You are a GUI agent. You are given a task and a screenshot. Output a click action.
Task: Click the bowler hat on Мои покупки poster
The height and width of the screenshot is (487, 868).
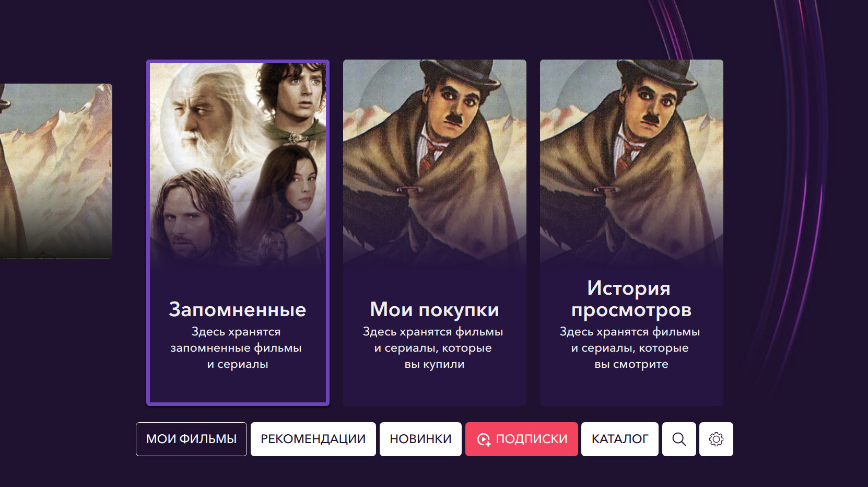tap(468, 73)
